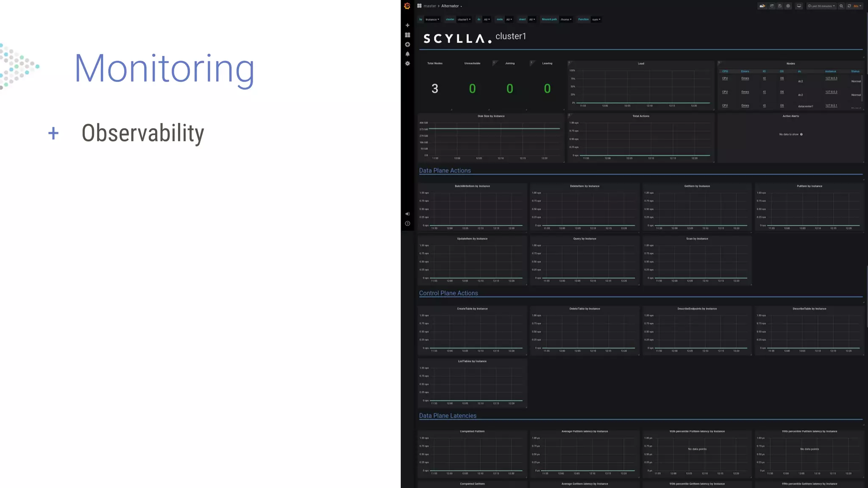Click the Add panel toolbar icon
The height and width of the screenshot is (488, 868).
point(762,6)
